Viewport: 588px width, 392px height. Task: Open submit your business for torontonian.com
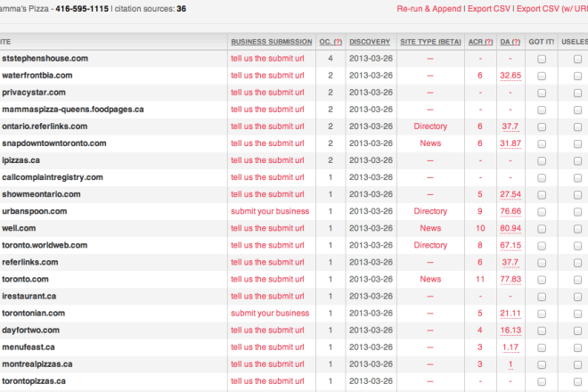pyautogui.click(x=270, y=314)
